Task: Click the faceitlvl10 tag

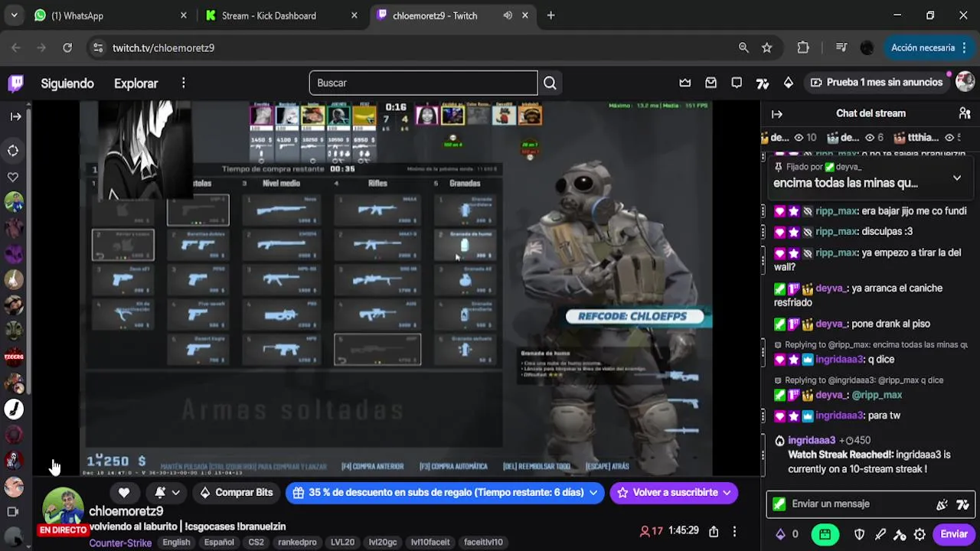Action: [483, 543]
